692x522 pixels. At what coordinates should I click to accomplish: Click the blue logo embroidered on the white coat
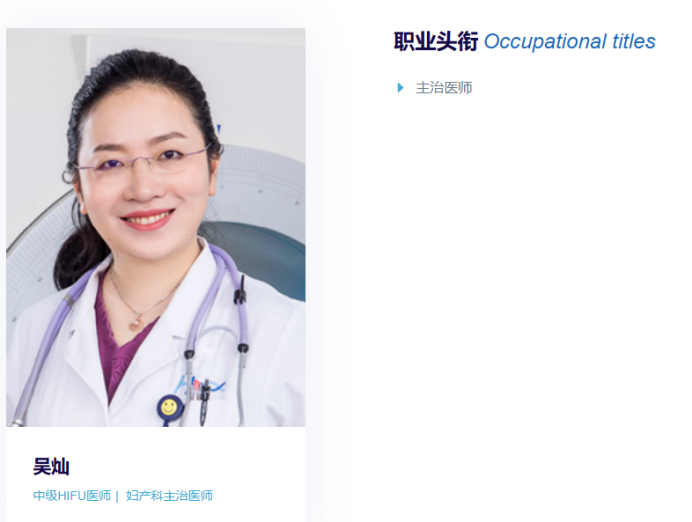point(201,385)
